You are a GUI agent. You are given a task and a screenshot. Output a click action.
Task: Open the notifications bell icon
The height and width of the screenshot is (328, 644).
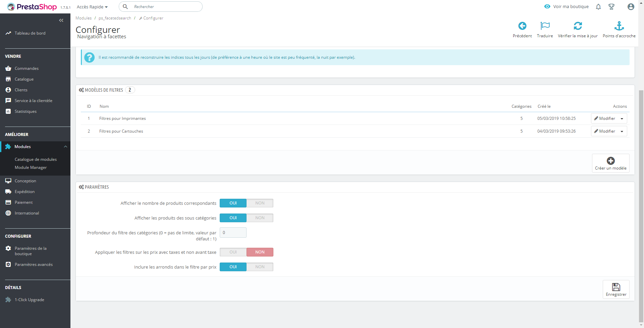coord(598,7)
